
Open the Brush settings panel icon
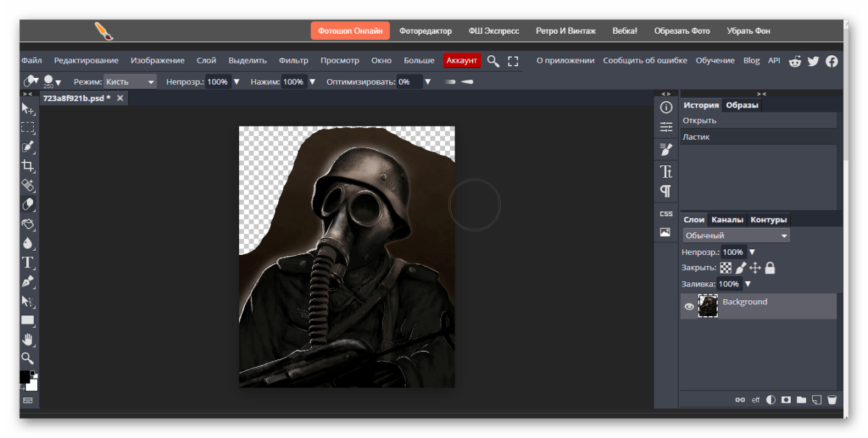tap(665, 150)
